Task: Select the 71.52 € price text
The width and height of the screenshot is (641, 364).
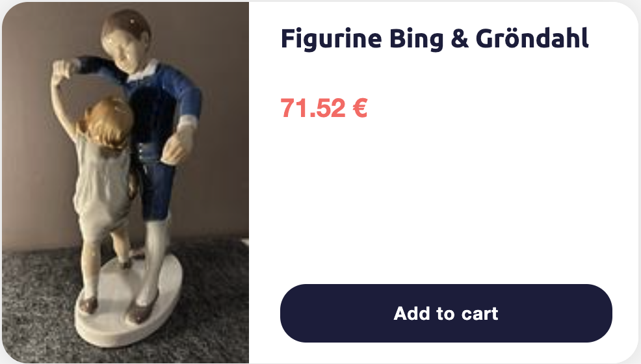Action: point(324,109)
